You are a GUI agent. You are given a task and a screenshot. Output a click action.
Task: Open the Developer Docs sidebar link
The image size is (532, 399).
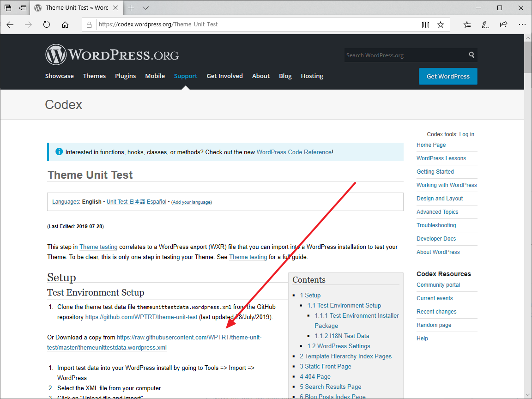click(x=436, y=239)
